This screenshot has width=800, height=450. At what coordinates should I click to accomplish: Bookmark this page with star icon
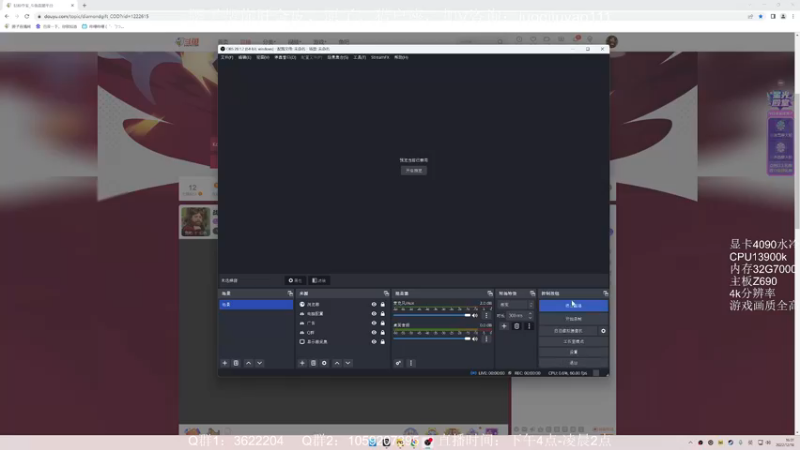coord(761,16)
